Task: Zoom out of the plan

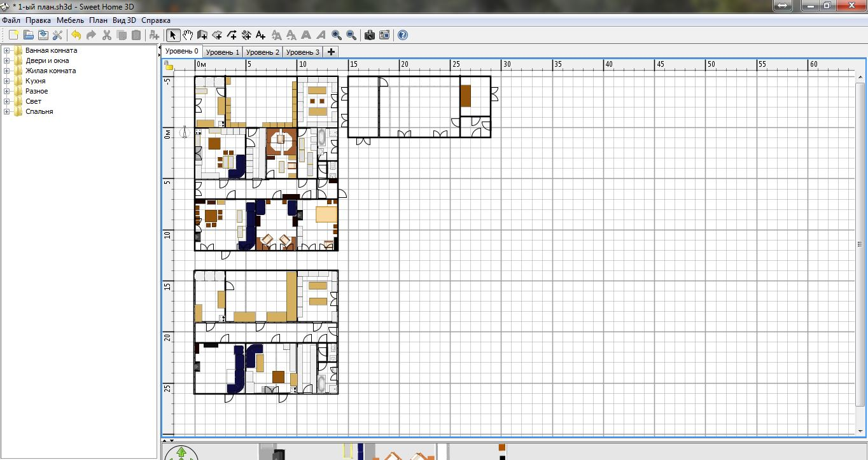Action: click(x=351, y=35)
